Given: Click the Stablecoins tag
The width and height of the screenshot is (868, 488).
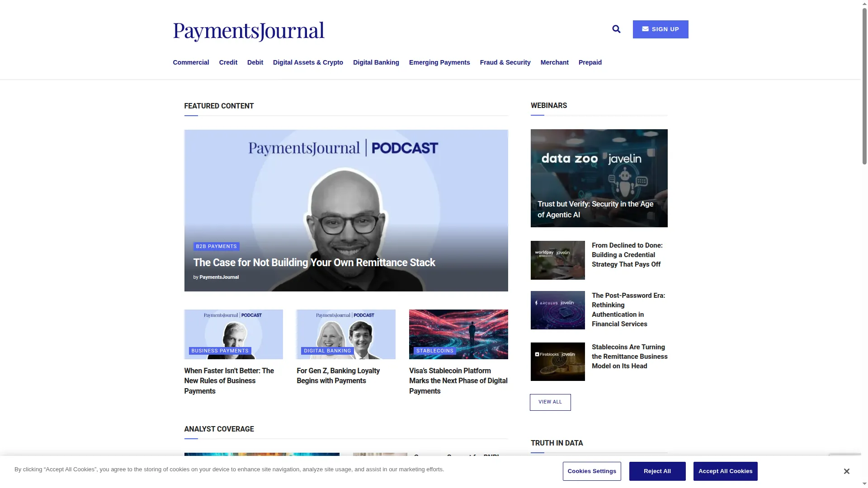Looking at the screenshot, I should [434, 351].
